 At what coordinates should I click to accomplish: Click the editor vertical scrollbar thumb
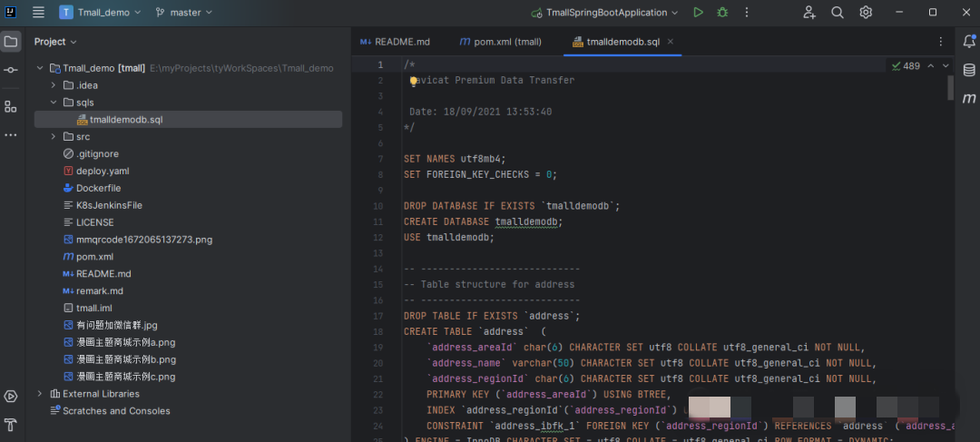click(x=951, y=88)
